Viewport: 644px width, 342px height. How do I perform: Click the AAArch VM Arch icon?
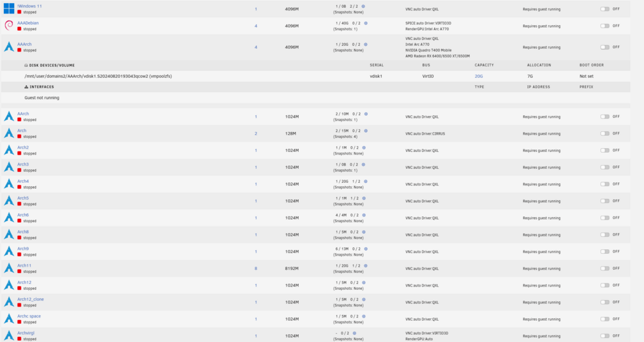9,47
